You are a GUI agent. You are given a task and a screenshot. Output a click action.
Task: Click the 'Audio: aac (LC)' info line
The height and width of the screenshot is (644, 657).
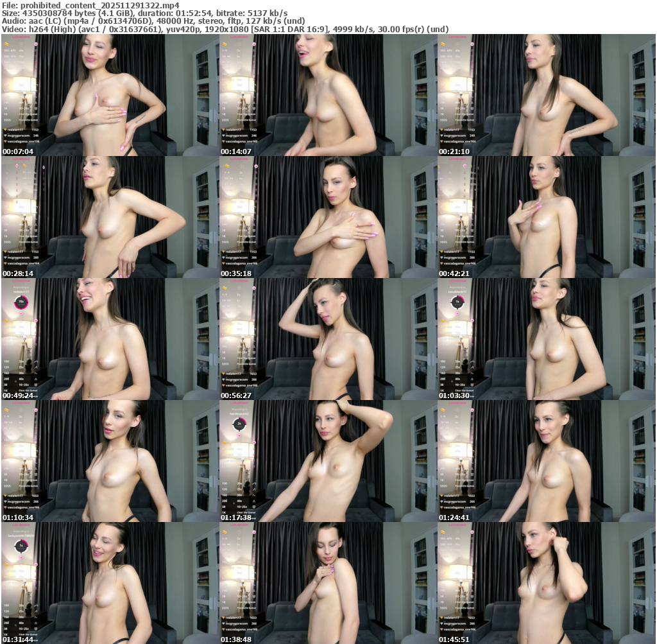pyautogui.click(x=153, y=21)
